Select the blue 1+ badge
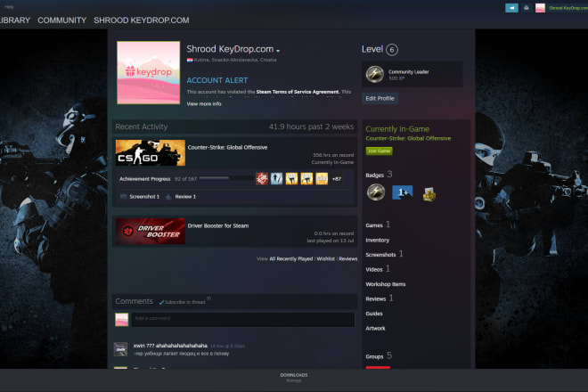The height and width of the screenshot is (392, 588). 402,192
